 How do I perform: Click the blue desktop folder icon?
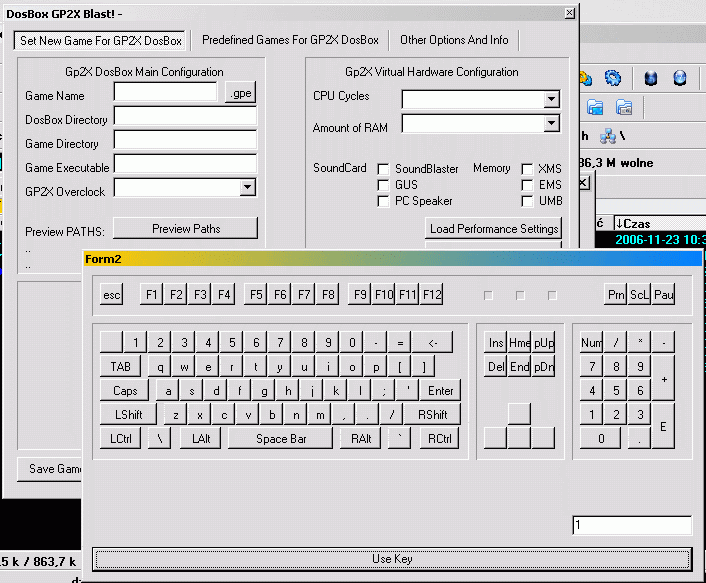click(595, 107)
